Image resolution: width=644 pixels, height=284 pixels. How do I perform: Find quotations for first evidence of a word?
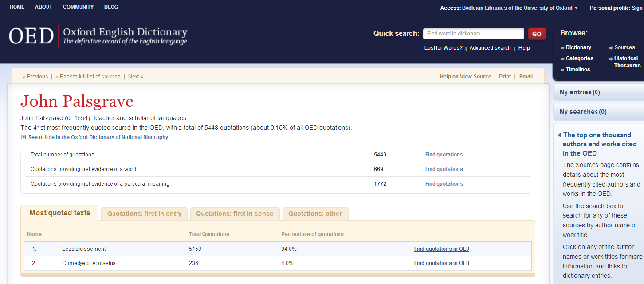444,169
